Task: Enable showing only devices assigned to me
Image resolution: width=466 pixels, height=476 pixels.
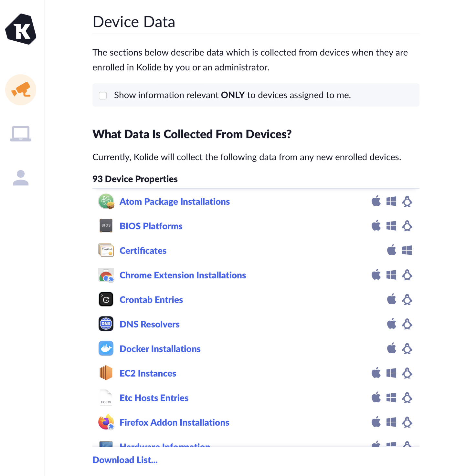Action: [x=103, y=95]
